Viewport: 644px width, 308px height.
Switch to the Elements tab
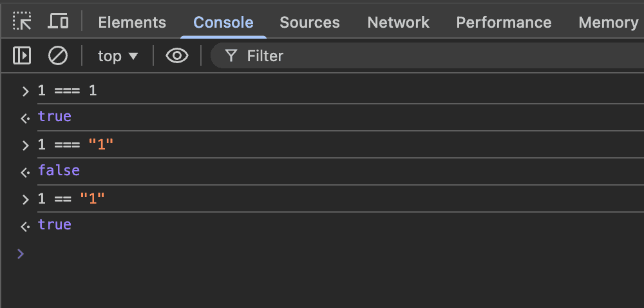[132, 23]
